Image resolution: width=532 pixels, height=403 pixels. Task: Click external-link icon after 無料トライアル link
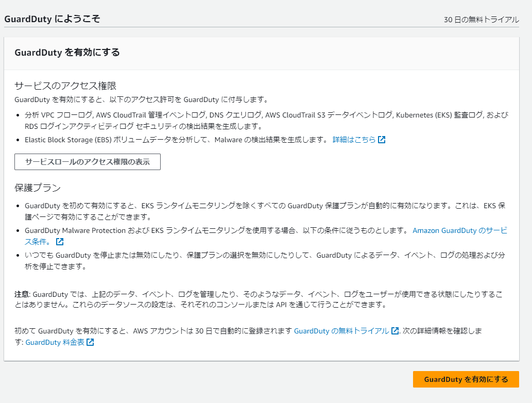click(x=395, y=331)
